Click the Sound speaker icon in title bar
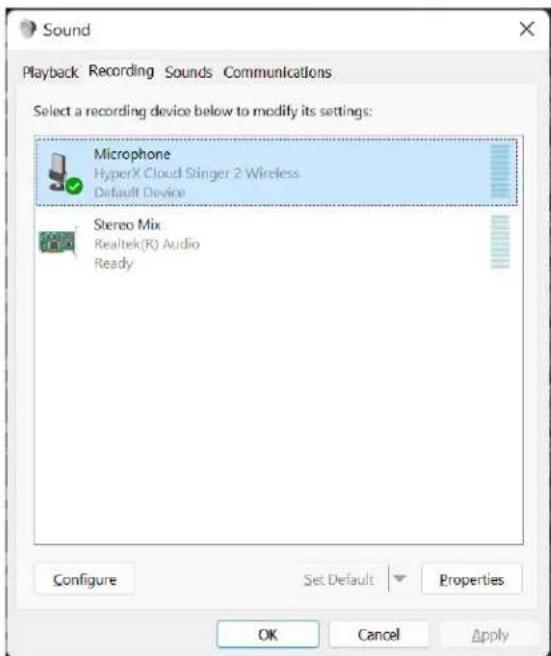The width and height of the screenshot is (551, 656). pyautogui.click(x=28, y=29)
